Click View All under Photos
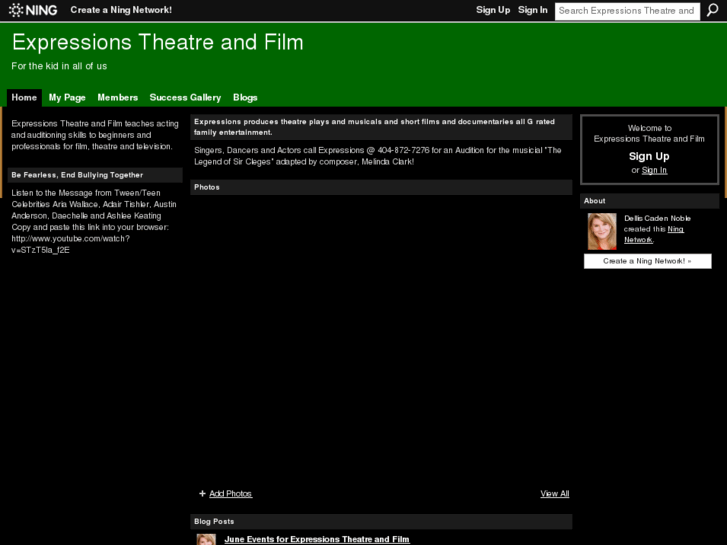 [555, 494]
